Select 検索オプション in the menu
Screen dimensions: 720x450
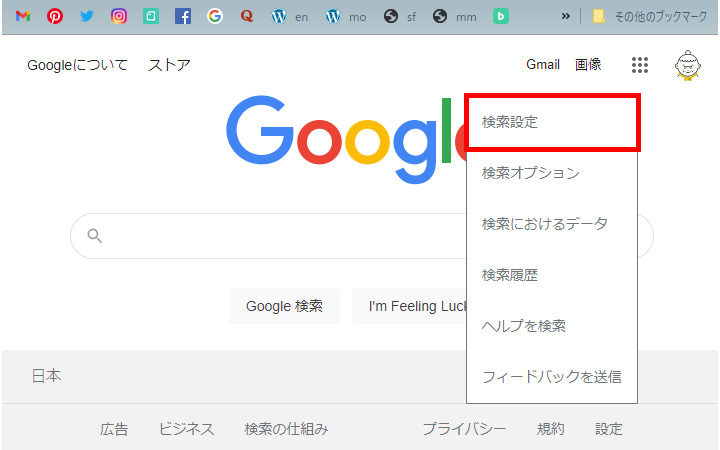coord(552,173)
